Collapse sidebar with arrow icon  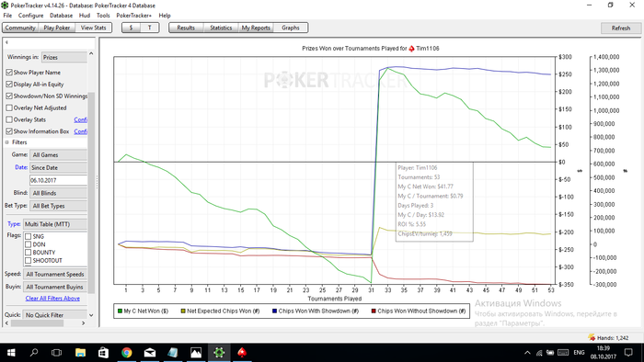coord(6,42)
